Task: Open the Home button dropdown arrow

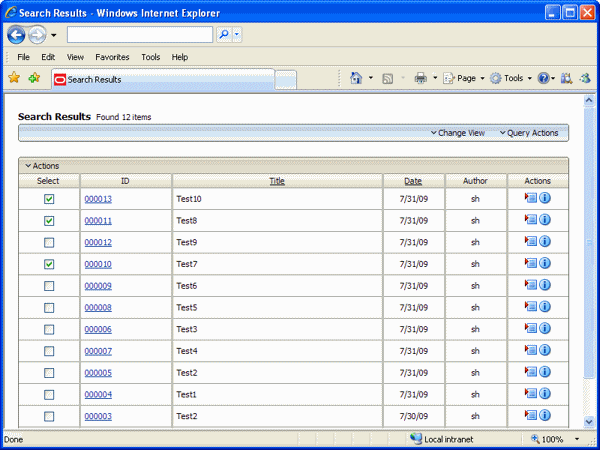Action: point(370,78)
